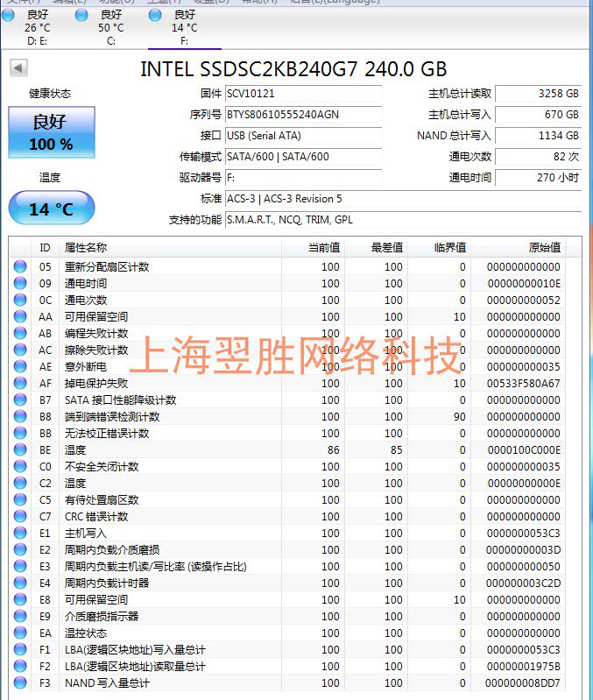Click the 良好 100 % health status button
This screenshot has height=700, width=593.
pyautogui.click(x=52, y=132)
